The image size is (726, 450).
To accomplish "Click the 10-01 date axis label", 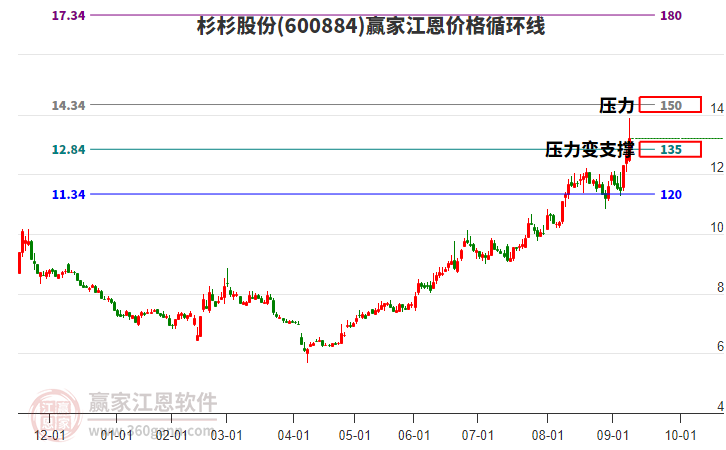I will click(x=681, y=436).
